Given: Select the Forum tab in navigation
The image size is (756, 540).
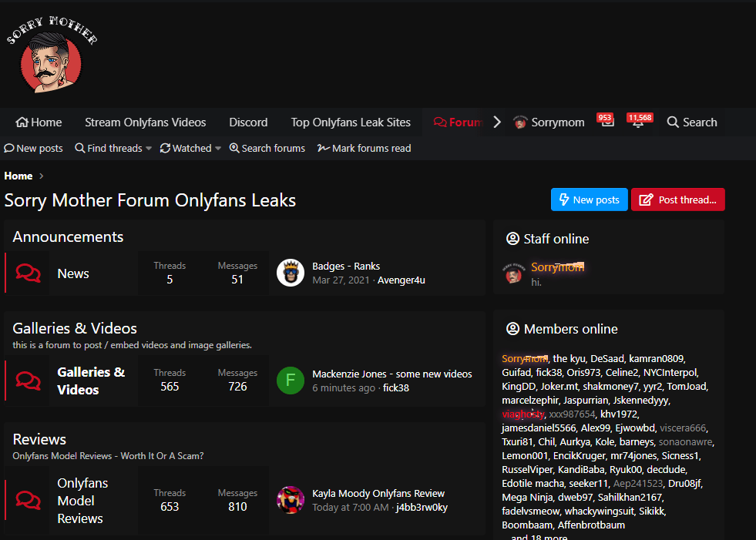Looking at the screenshot, I should [x=458, y=122].
